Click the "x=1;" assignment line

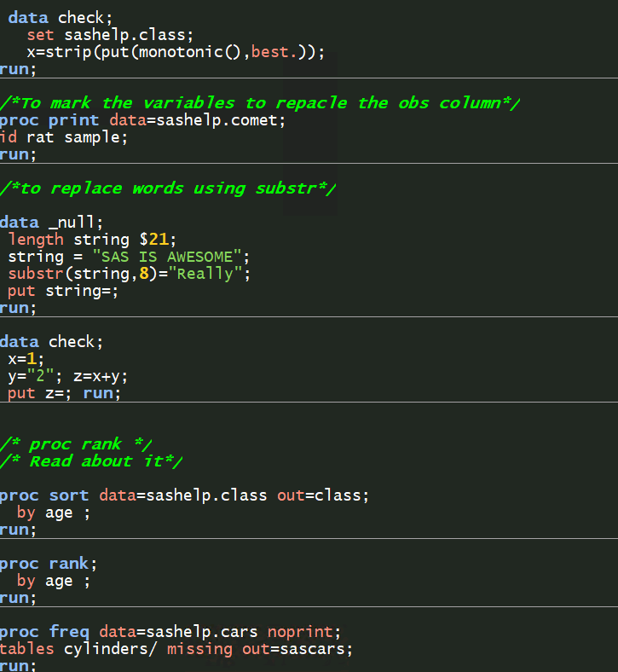coord(26,359)
